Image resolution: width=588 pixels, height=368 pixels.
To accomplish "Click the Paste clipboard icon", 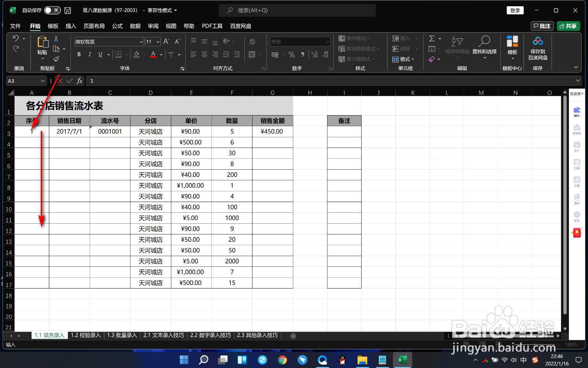I will pyautogui.click(x=42, y=42).
